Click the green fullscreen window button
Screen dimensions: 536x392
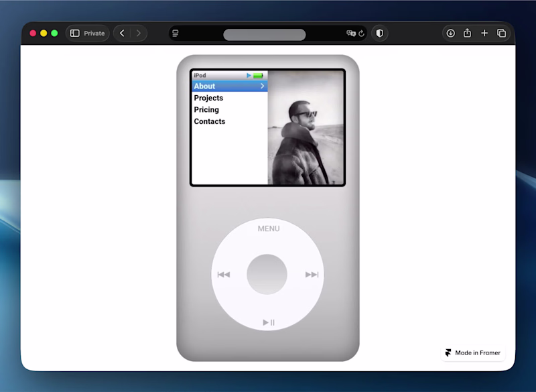coord(54,33)
